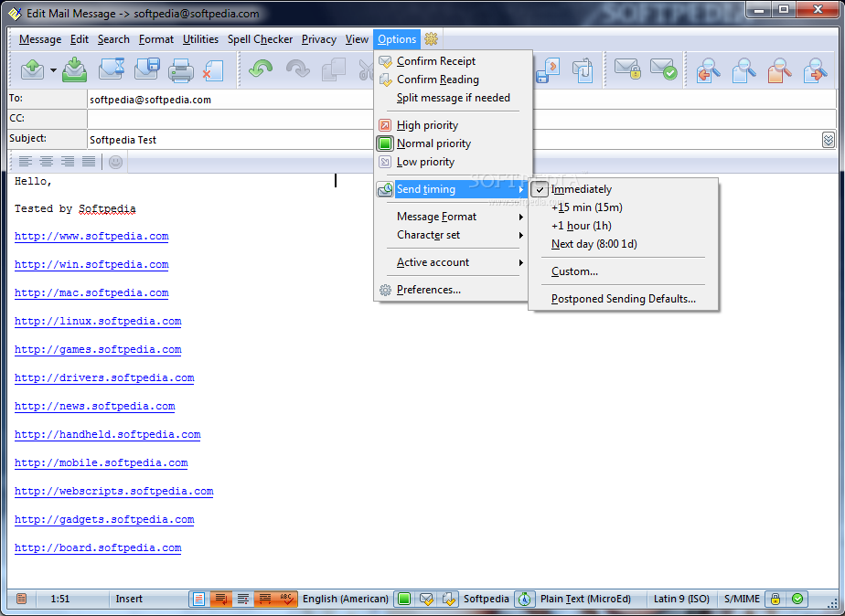The image size is (845, 616).
Task: Click the plain Find magnifier icon
Action: 743,70
